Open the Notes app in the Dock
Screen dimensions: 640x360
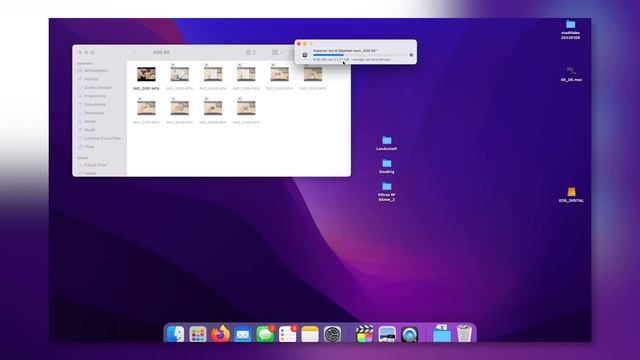(x=310, y=334)
